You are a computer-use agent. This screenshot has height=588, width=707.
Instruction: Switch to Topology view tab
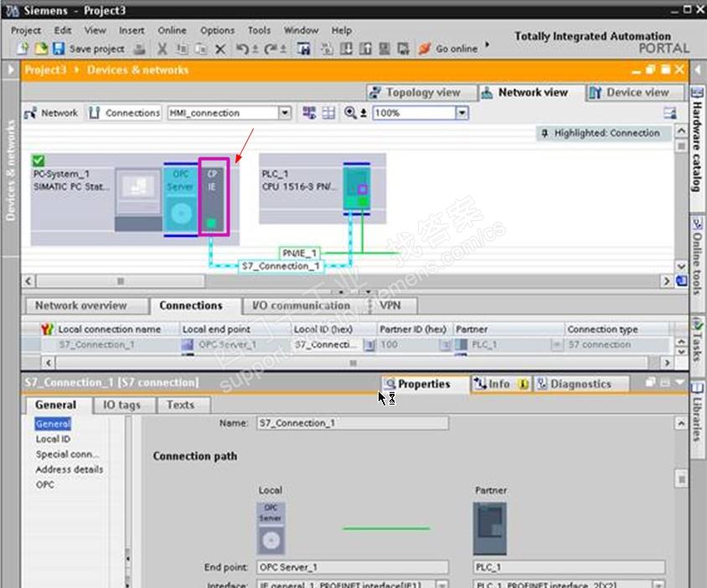tap(421, 92)
